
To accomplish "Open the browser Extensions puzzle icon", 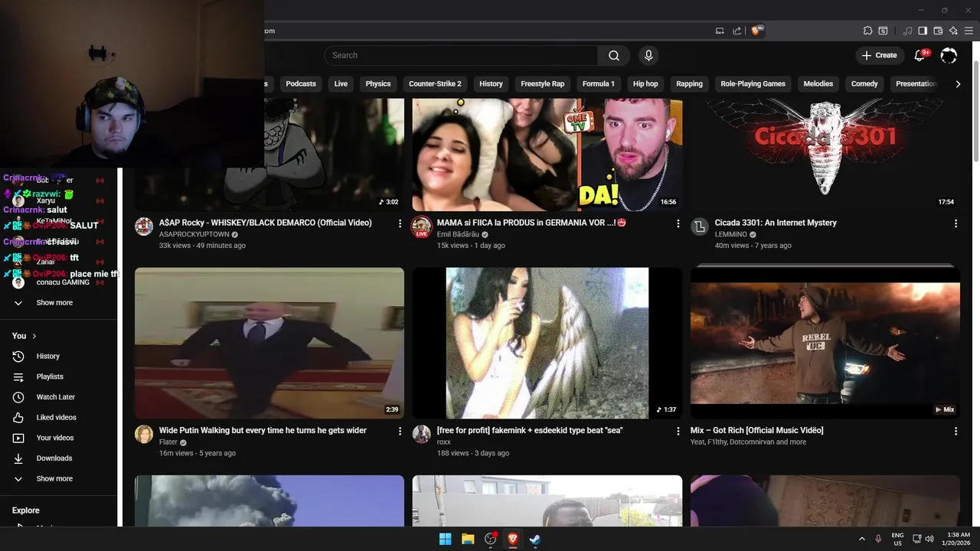I will tap(867, 31).
